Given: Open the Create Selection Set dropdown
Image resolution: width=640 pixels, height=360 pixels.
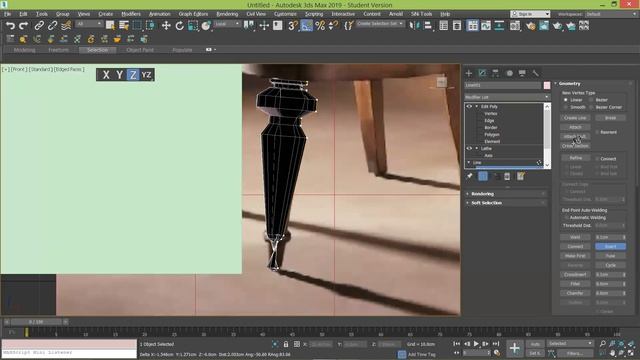Looking at the screenshot, I should 380,24.
